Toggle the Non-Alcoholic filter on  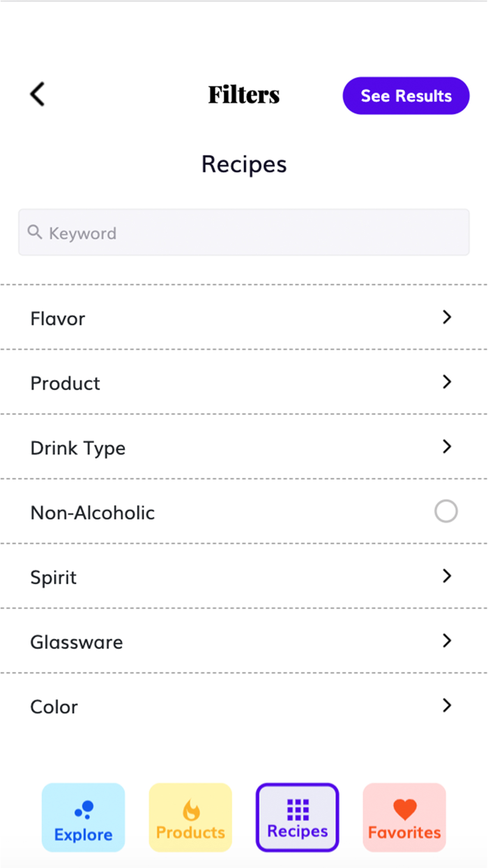[446, 511]
